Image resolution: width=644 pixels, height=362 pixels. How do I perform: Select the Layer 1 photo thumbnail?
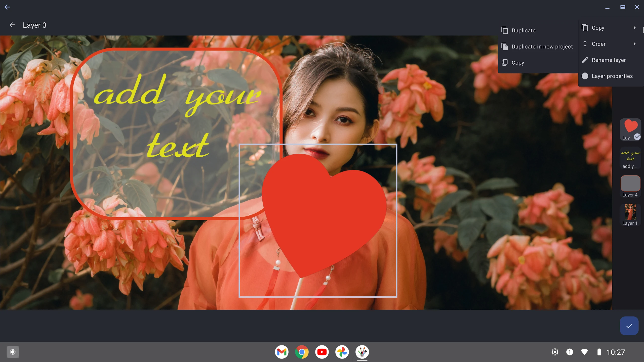pos(630,212)
